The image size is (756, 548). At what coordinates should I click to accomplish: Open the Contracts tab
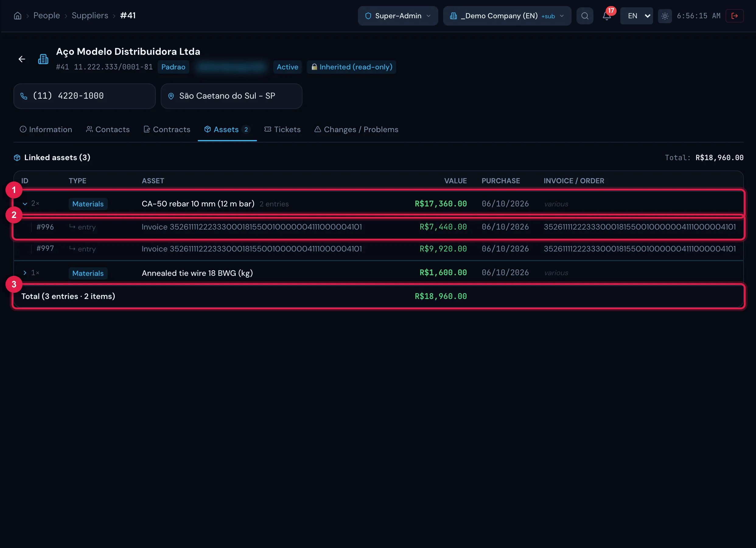tap(167, 129)
